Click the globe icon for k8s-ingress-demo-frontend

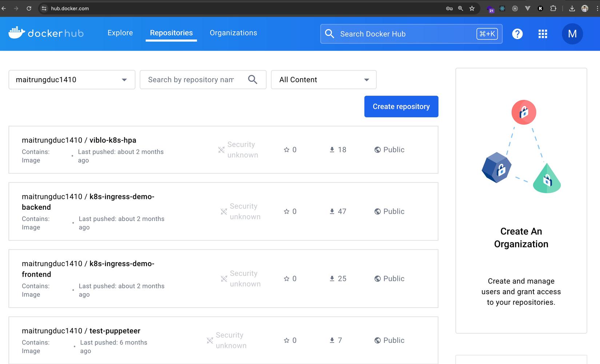(377, 279)
